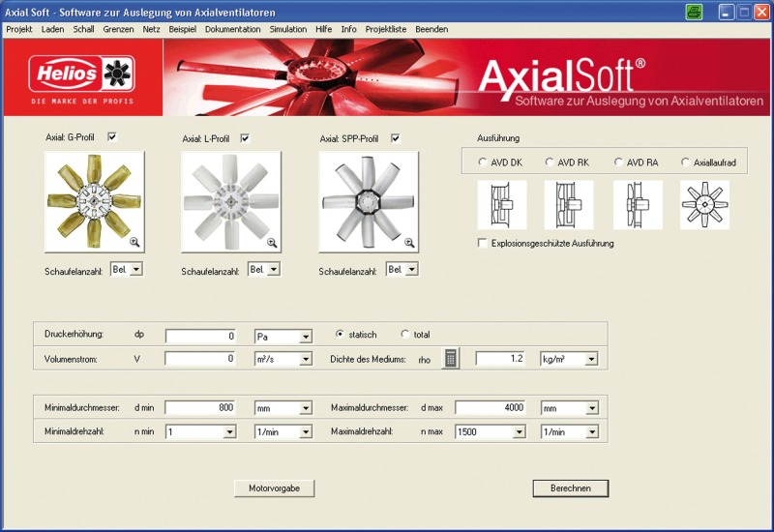Click the AVD RK configuration drawing

(x=569, y=205)
